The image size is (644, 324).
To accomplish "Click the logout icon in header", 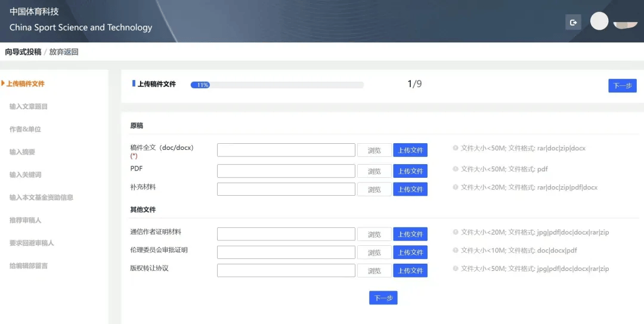I will click(573, 23).
